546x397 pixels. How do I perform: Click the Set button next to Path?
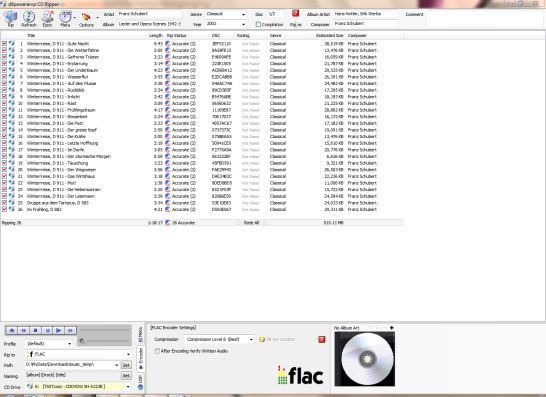point(126,365)
